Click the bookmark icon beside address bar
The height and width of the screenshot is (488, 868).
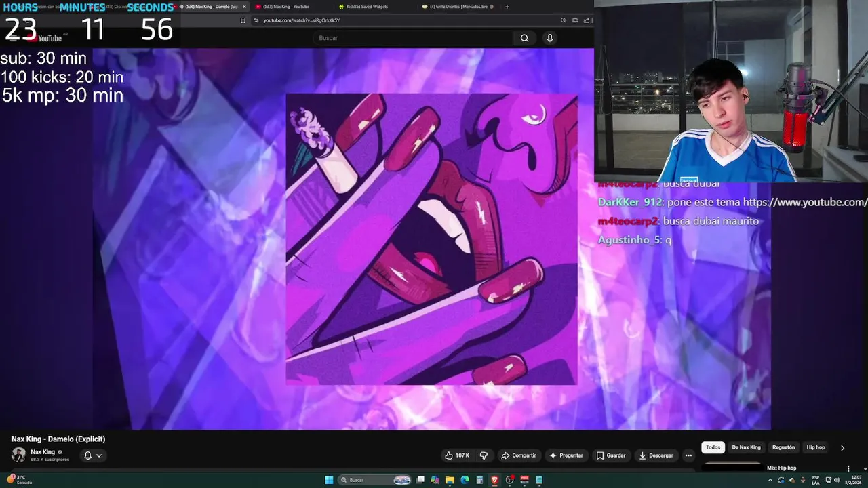click(243, 20)
